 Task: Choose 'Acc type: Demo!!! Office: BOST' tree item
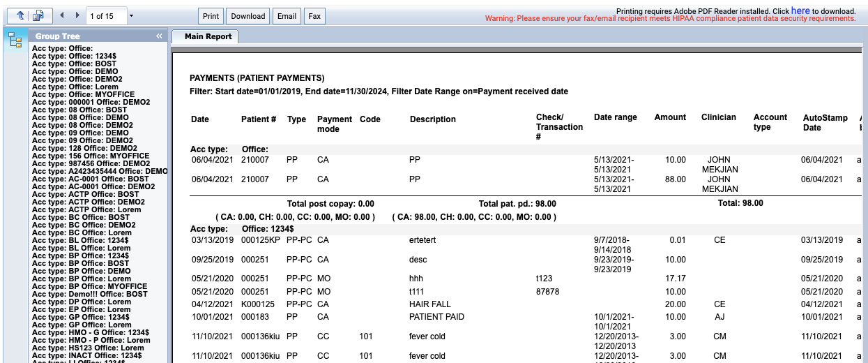click(x=89, y=294)
